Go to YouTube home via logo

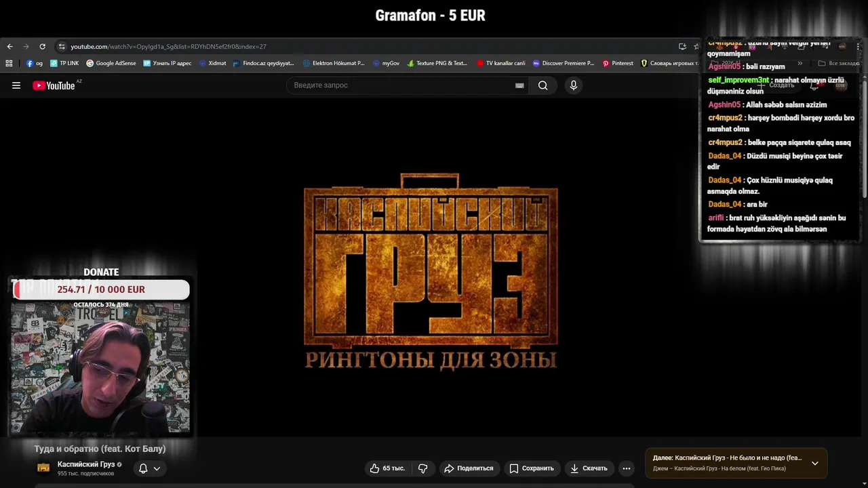tap(54, 85)
